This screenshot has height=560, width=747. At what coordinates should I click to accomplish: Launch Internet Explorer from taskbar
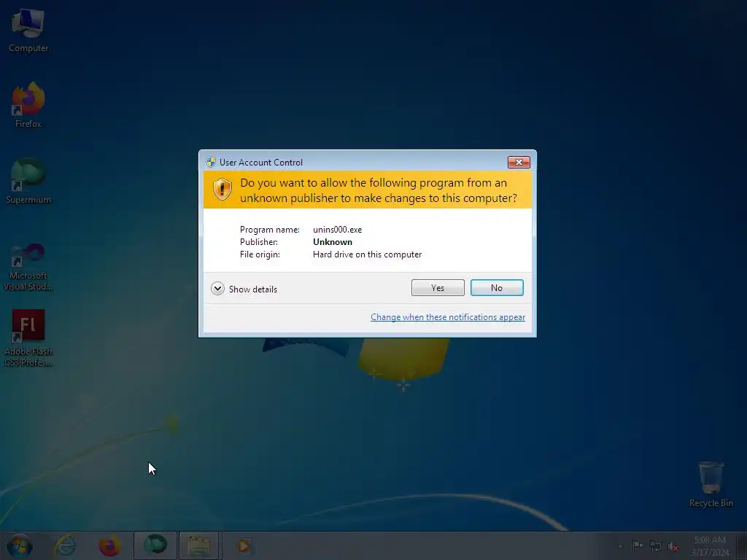[65, 545]
